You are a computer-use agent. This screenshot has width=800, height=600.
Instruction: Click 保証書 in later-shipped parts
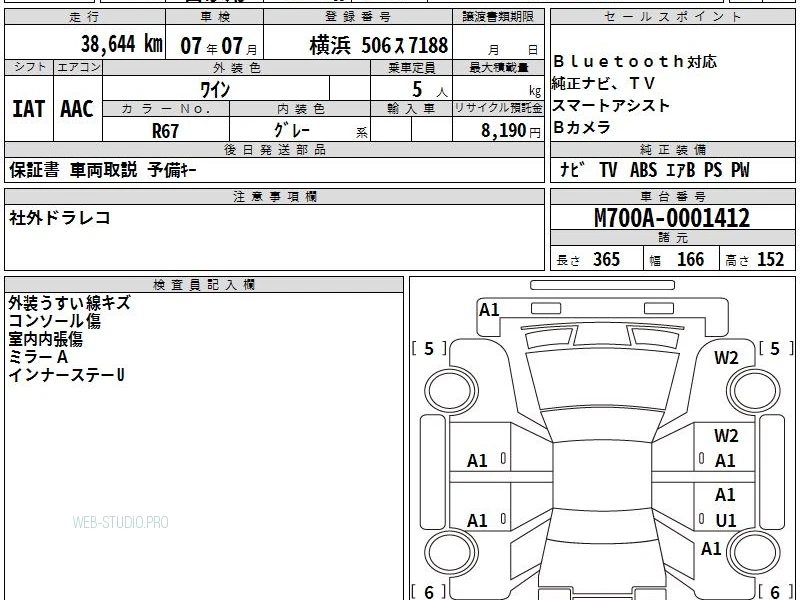pyautogui.click(x=34, y=170)
